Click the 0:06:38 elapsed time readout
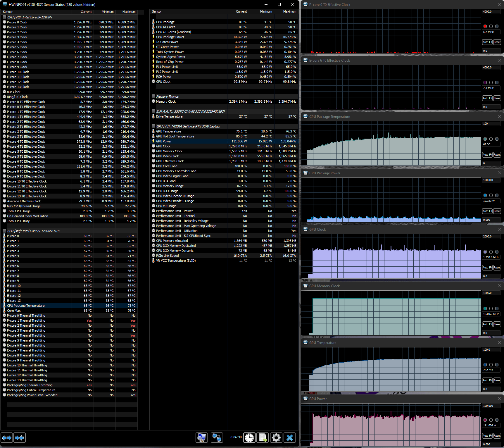The height and width of the screenshot is (448, 504). tap(236, 437)
